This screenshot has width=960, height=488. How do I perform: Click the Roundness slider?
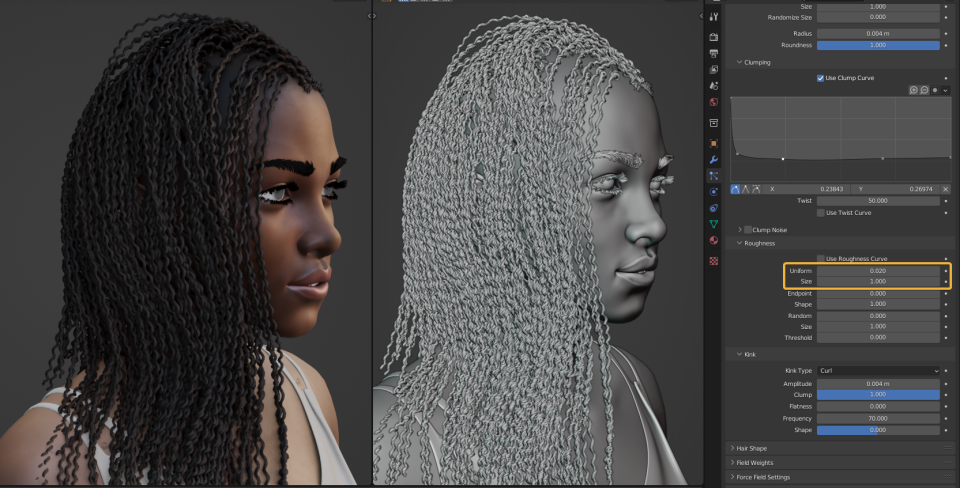[878, 45]
